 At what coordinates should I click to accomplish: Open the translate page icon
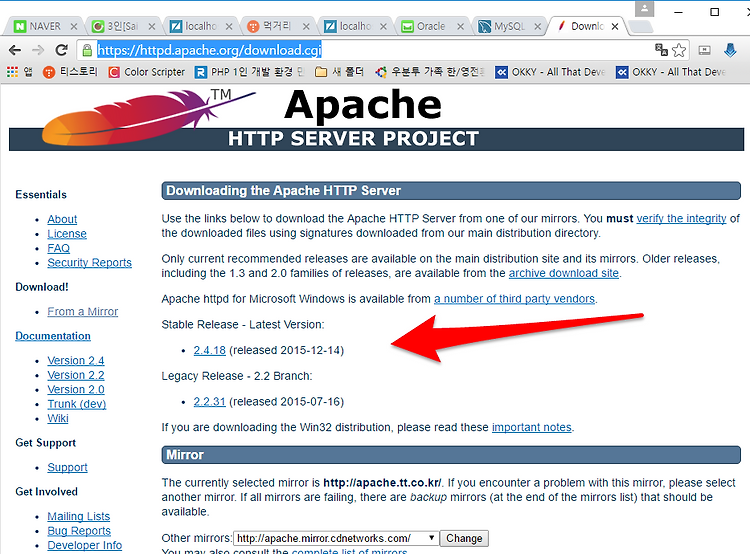[661, 50]
